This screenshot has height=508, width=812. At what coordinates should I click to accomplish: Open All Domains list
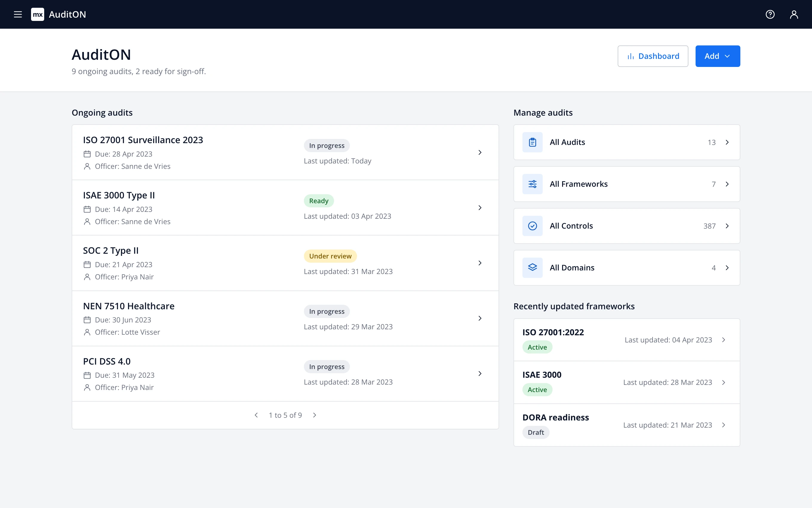point(627,268)
